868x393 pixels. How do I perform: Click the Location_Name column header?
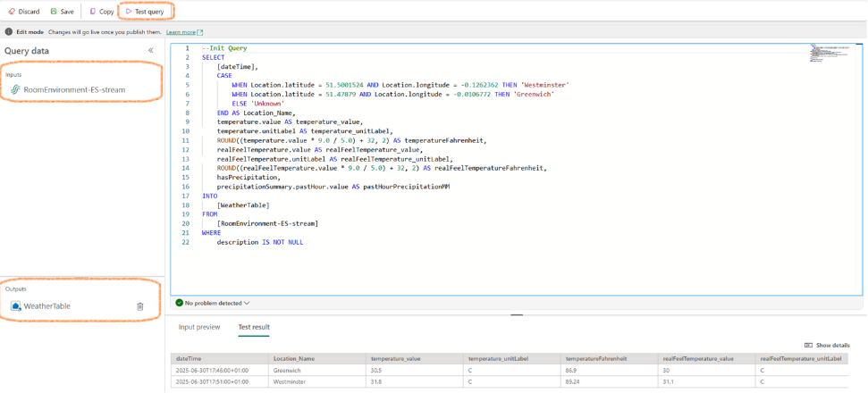pyautogui.click(x=317, y=359)
